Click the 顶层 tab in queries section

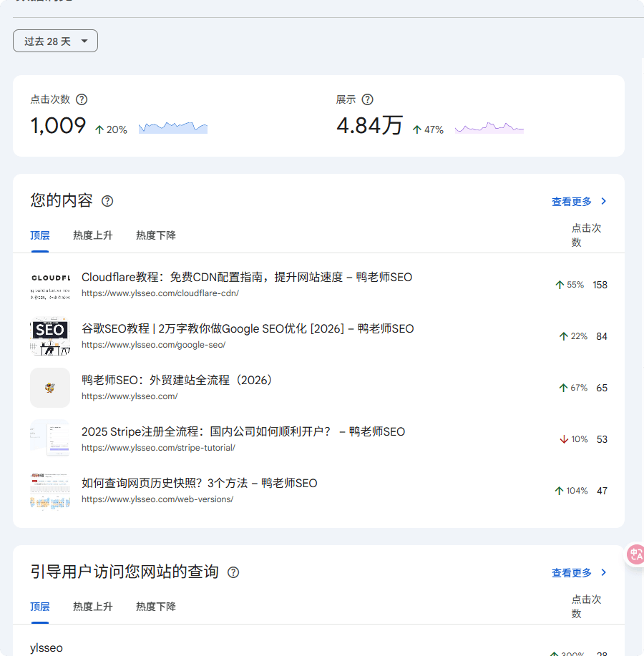click(40, 606)
